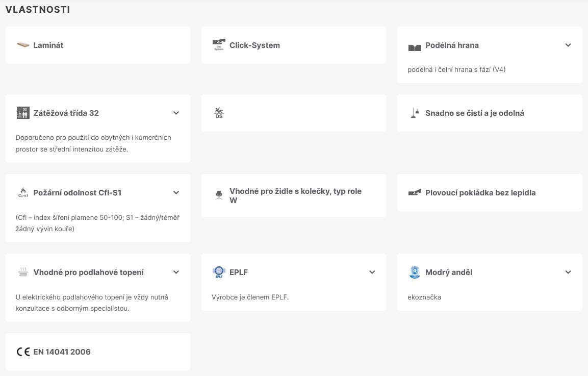
Task: Click the EPLF logo badge
Action: tap(219, 272)
